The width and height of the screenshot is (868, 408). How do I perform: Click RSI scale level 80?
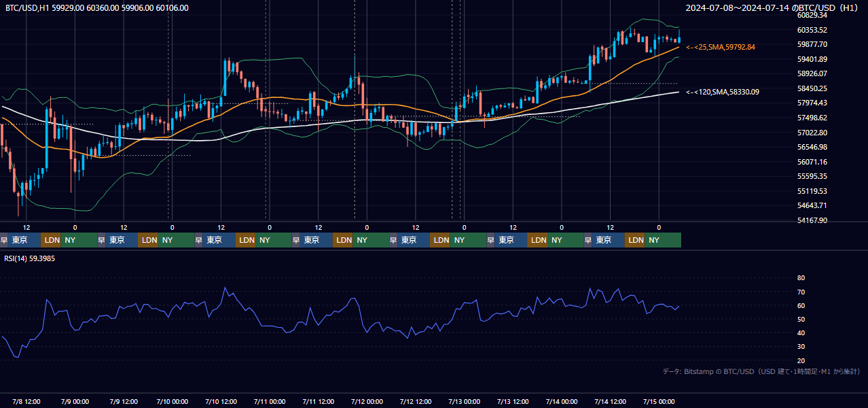pyautogui.click(x=801, y=278)
